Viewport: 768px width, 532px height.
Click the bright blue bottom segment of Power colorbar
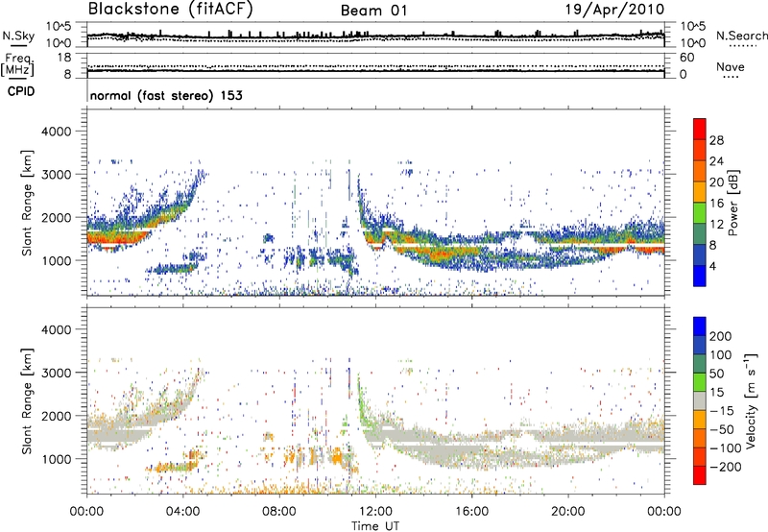700,276
